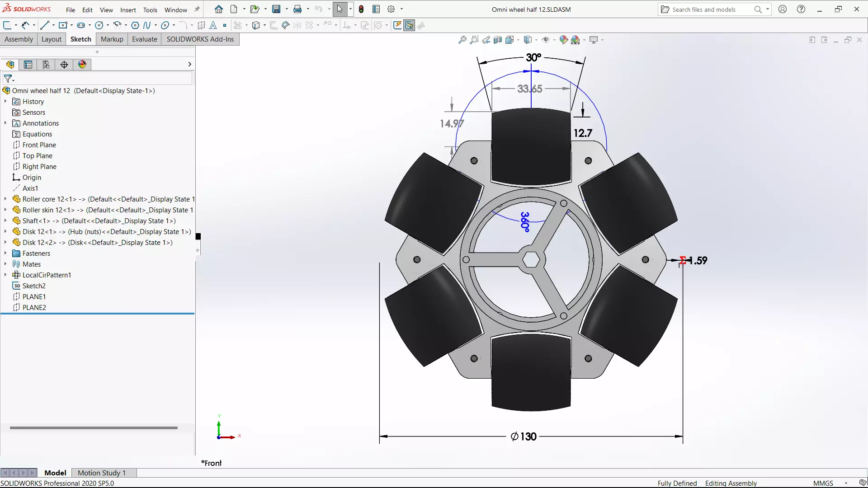
Task: Expand the History tree node
Action: [x=5, y=101]
